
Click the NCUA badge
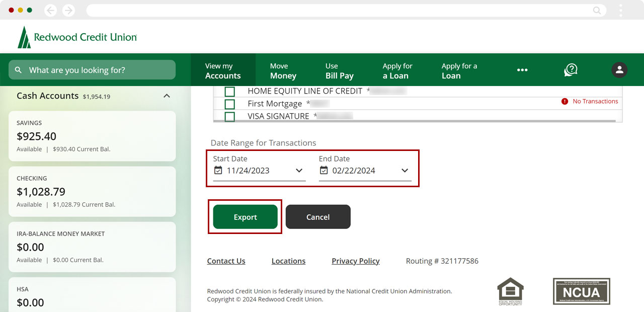(582, 291)
